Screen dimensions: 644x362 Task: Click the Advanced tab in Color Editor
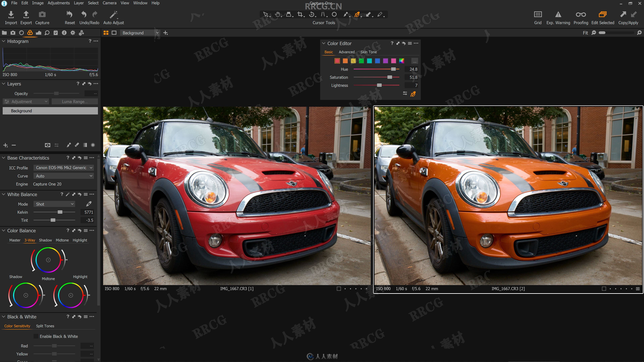point(346,52)
